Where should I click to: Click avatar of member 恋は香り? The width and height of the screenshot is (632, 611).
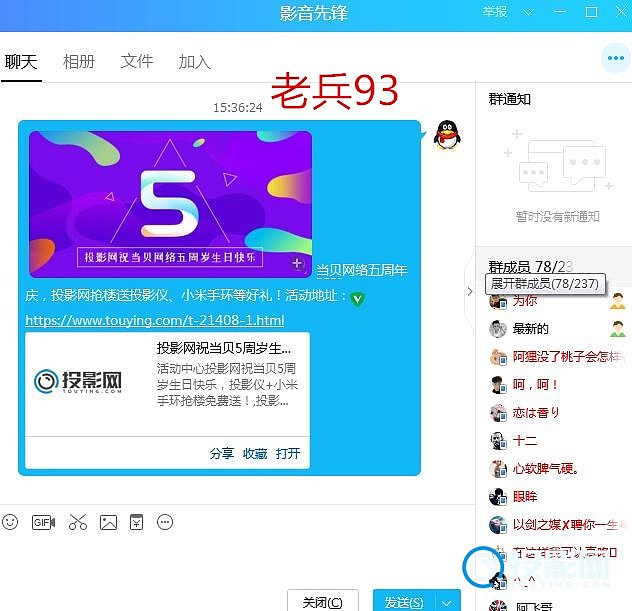(498, 413)
